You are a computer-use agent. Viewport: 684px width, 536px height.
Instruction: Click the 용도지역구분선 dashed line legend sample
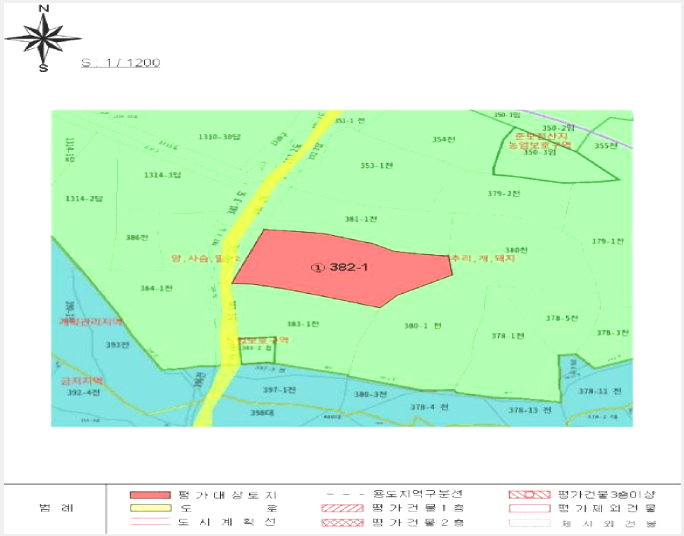pyautogui.click(x=345, y=495)
